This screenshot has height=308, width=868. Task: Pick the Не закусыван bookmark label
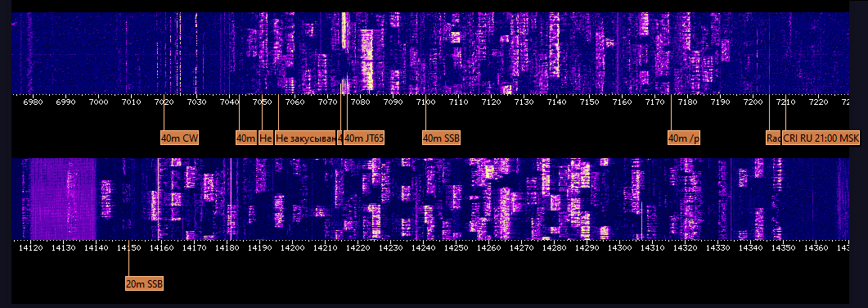point(306,138)
